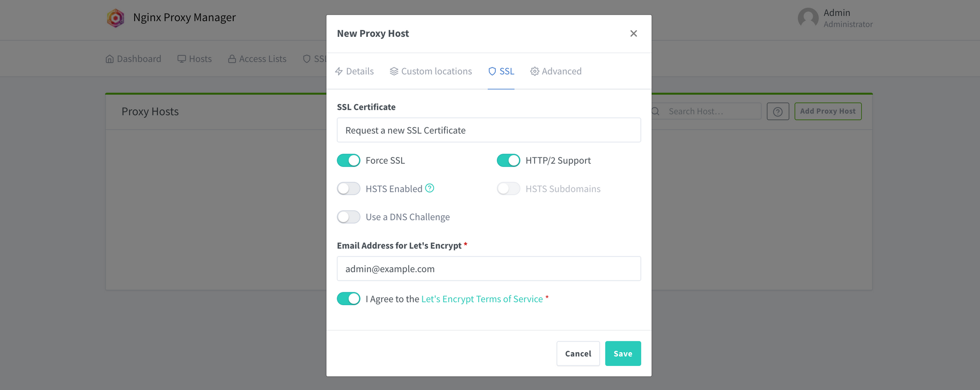Open the help question-mark button near search
This screenshot has width=980, height=390.
coord(778,111)
